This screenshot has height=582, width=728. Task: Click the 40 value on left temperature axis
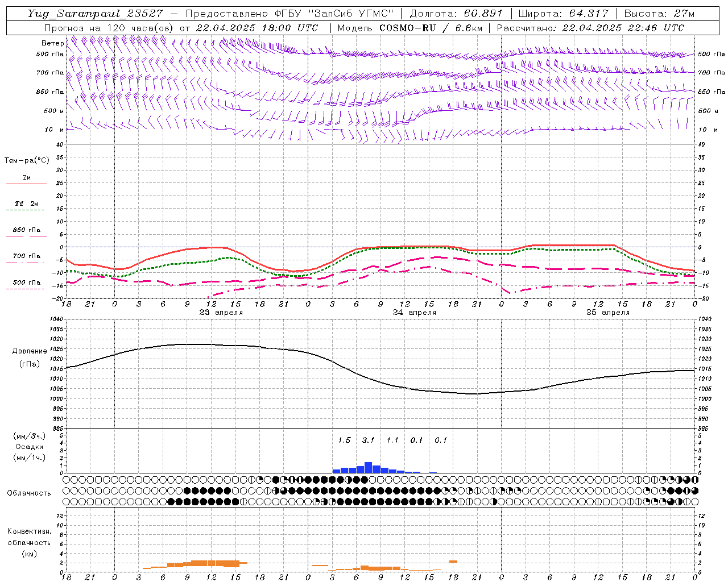60,144
